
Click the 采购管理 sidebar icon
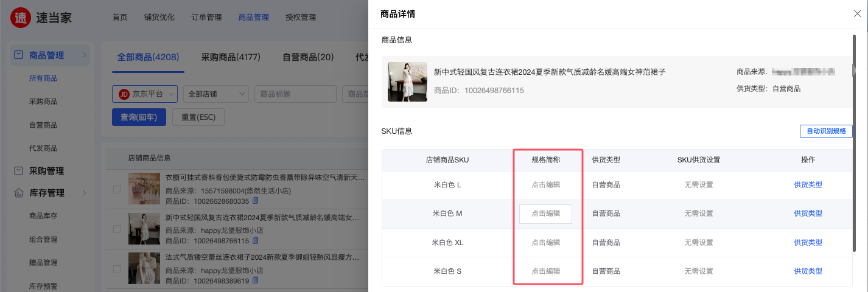click(19, 171)
